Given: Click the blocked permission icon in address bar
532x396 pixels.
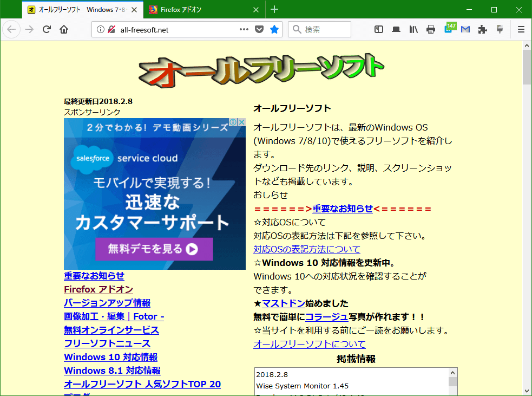Looking at the screenshot, I should 111,30.
